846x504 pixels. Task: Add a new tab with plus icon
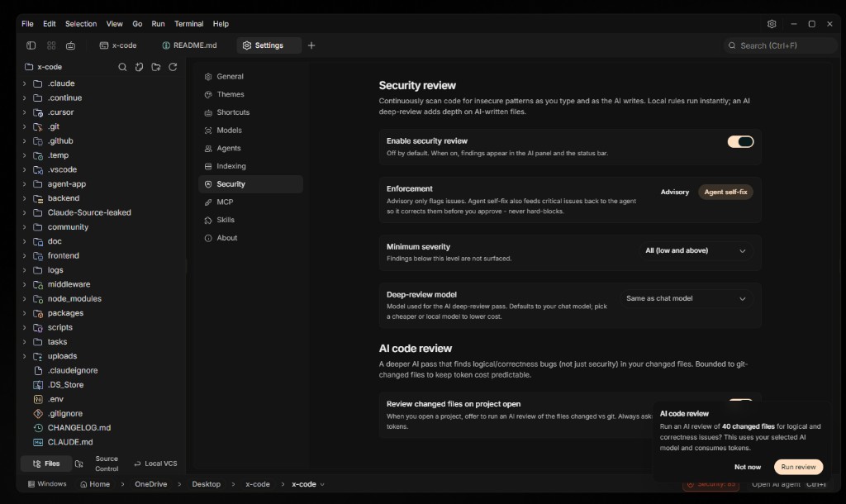click(x=311, y=45)
